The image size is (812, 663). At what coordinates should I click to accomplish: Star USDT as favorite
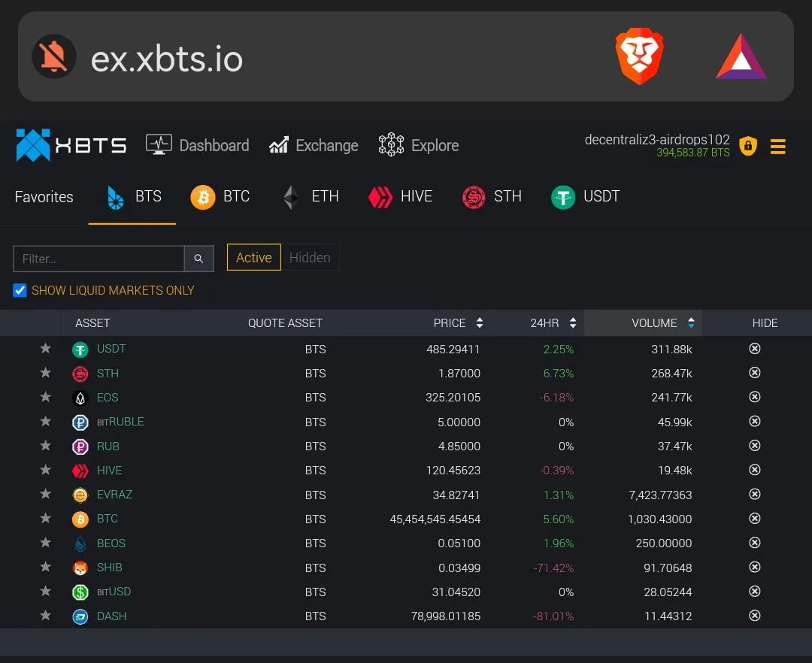[x=46, y=348]
